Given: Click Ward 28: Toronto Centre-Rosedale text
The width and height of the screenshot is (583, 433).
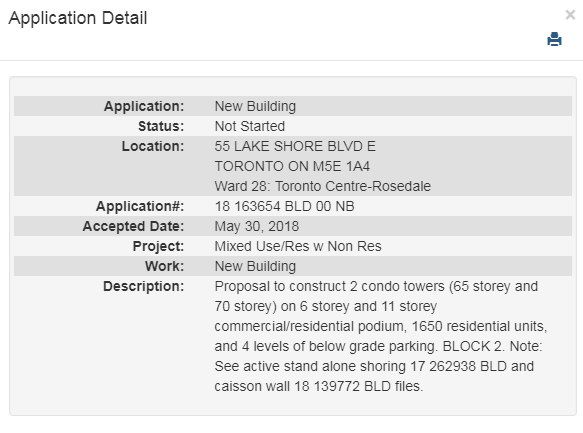Looking at the screenshot, I should point(322,186).
